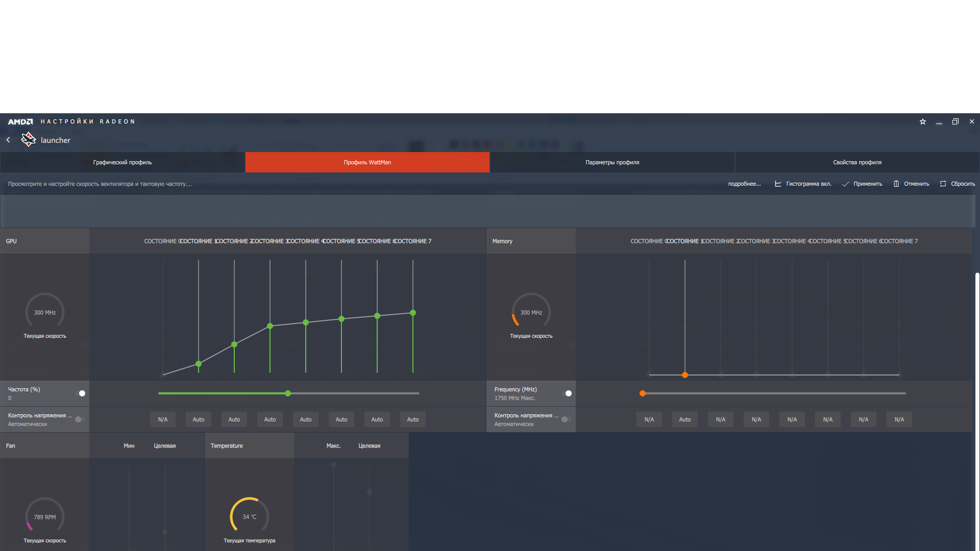The image size is (980, 551).
Task: Click the Сбросить reset icon
Action: (x=943, y=184)
